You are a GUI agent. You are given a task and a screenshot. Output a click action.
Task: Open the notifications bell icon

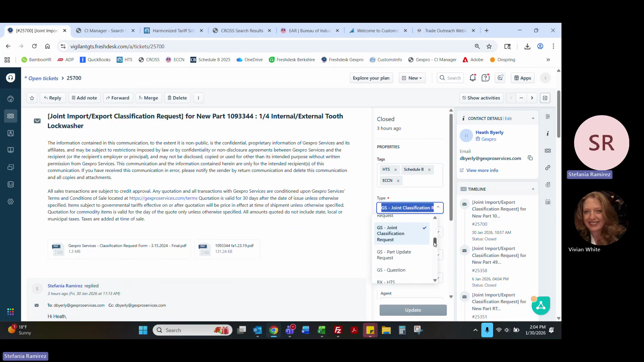(x=473, y=78)
